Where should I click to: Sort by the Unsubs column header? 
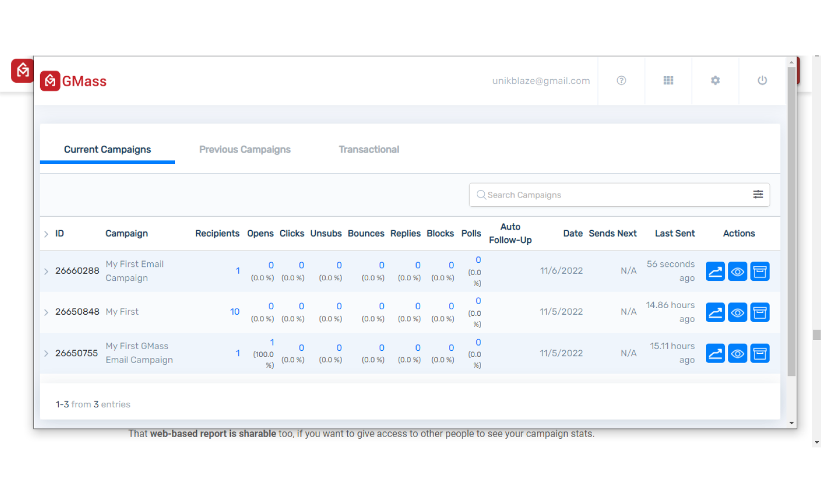pyautogui.click(x=326, y=233)
